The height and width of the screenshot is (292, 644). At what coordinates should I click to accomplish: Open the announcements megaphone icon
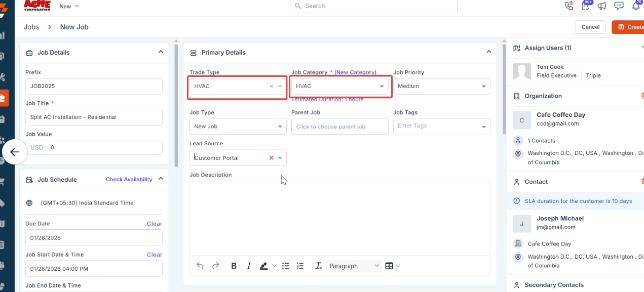click(x=602, y=6)
